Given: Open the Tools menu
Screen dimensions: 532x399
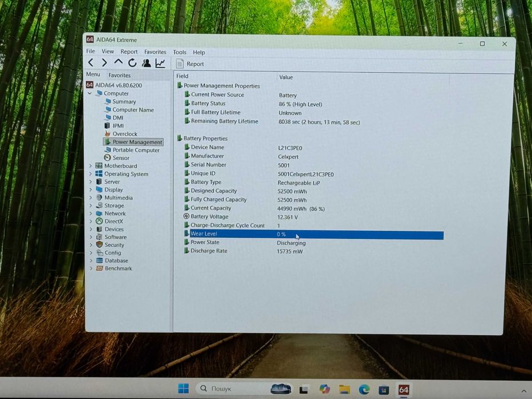Looking at the screenshot, I should [x=180, y=52].
